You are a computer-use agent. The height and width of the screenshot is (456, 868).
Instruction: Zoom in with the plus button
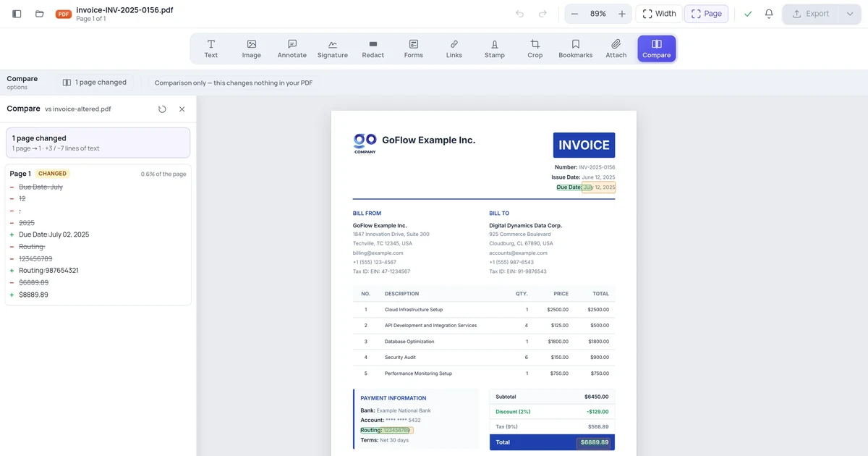point(622,14)
